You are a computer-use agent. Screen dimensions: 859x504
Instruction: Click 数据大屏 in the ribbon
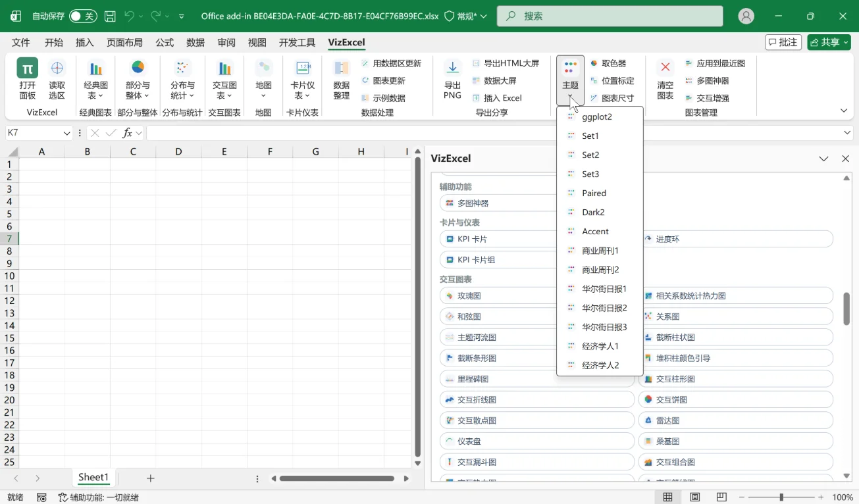495,81
